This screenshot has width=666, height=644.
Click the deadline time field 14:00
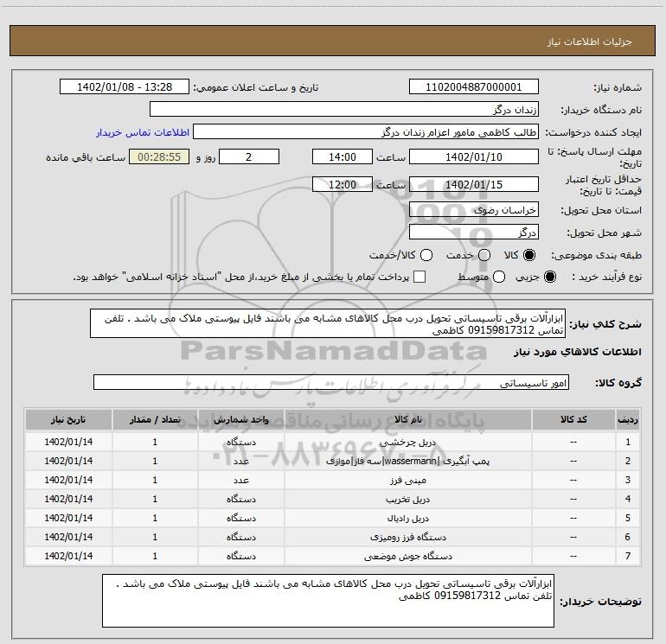[343, 157]
